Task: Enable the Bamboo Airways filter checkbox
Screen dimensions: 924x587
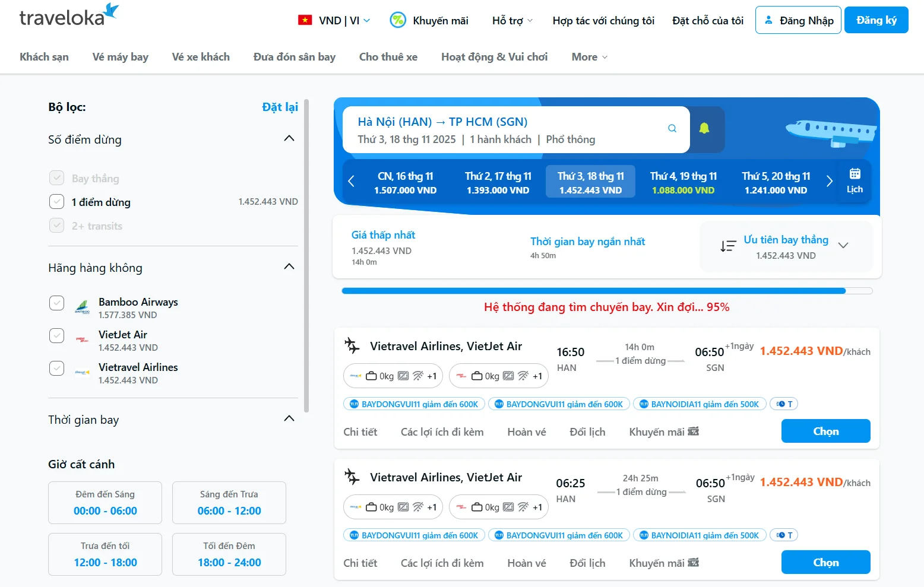Action: click(x=56, y=303)
